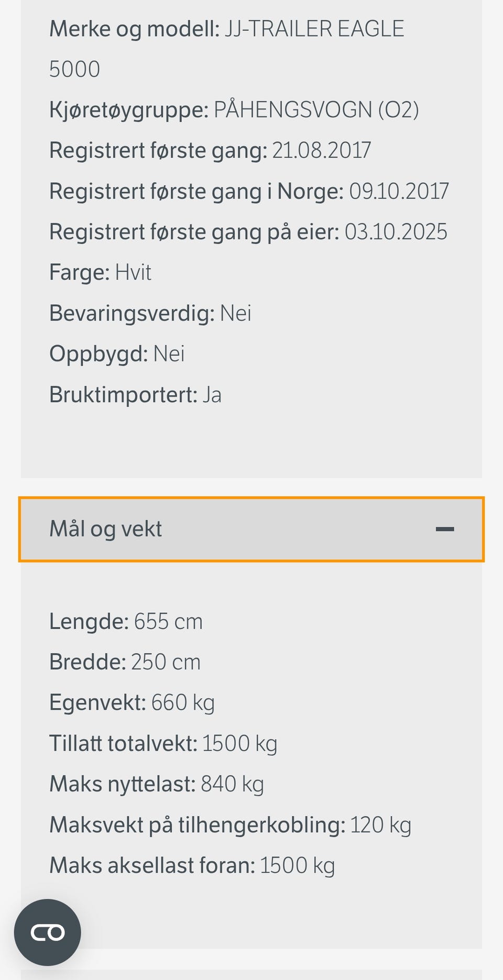The width and height of the screenshot is (503, 980).
Task: Click the Maks nyttelast value 840 kg
Action: [233, 784]
